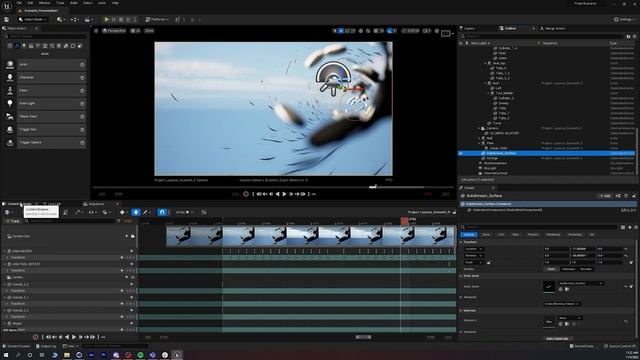
Task: Click the Static Mesh asset thumbnail
Action: (549, 286)
